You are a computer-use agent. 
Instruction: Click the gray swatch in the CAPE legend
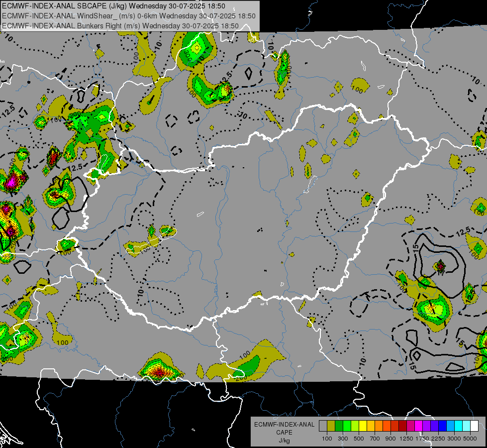(x=323, y=426)
